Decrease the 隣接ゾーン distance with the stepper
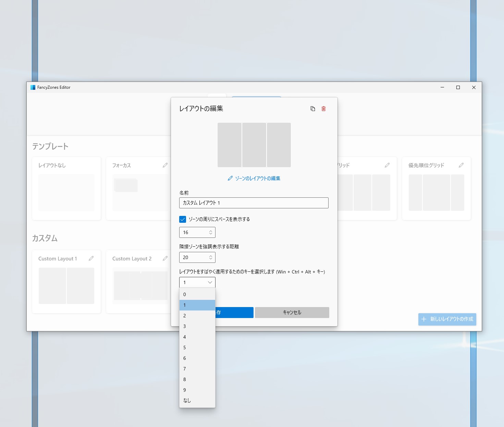This screenshot has height=427, width=504. click(211, 259)
